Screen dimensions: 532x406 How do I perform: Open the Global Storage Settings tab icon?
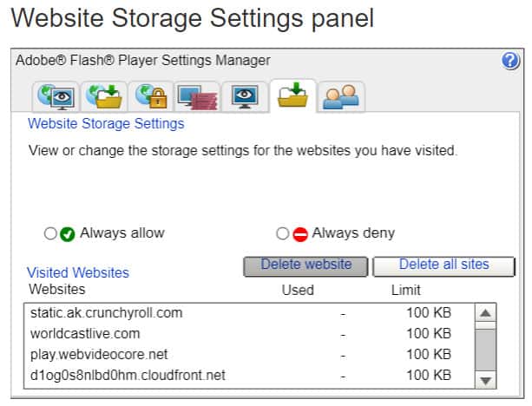pos(104,97)
